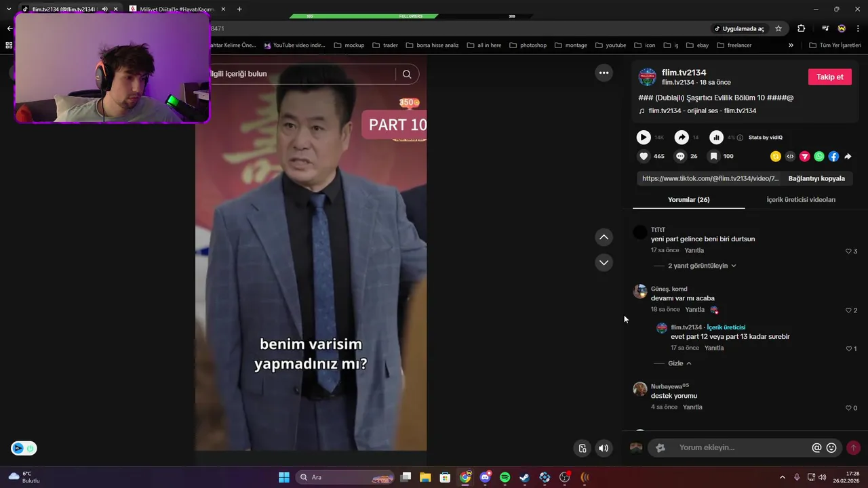This screenshot has width=868, height=488.
Task: Go to previous video with up arrow
Action: pos(604,237)
